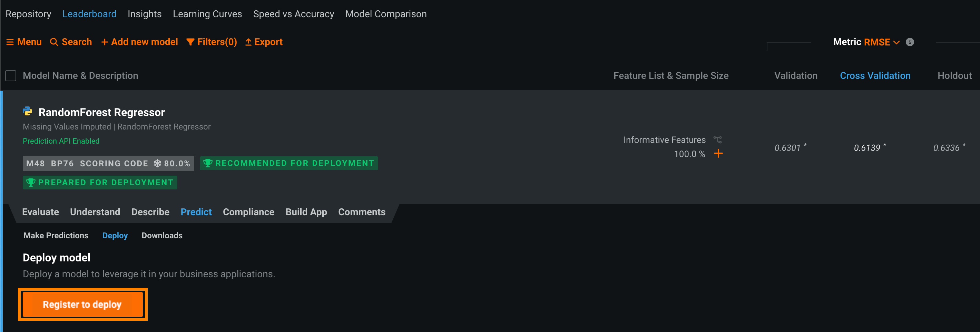Click the Export upload icon

248,42
